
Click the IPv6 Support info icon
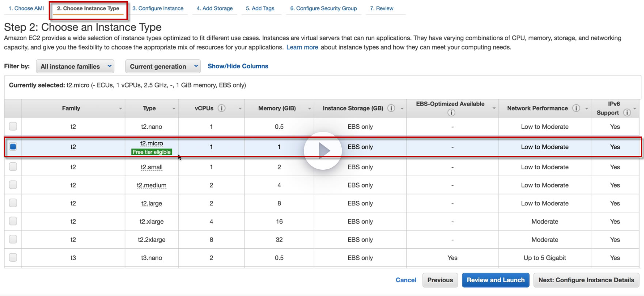[x=627, y=112]
